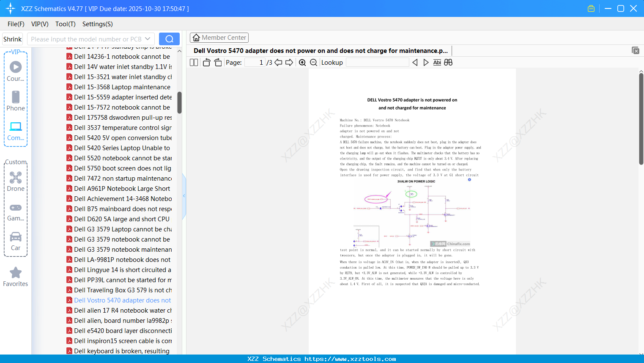Click the PDF icon of Dell 15-3568 Laptop maintenance
644x363 pixels.
69,87
